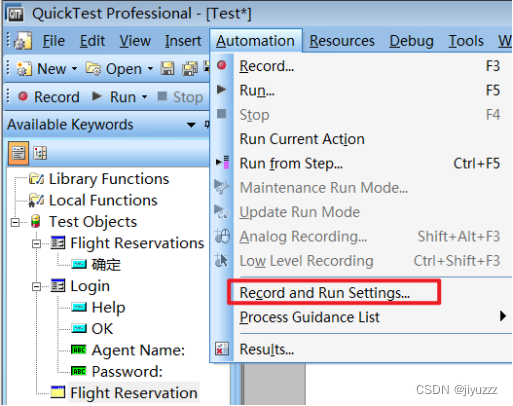Screen dimensions: 513x406
Task: Click the Flight Reservation yellow window icon
Action: [x=58, y=392]
